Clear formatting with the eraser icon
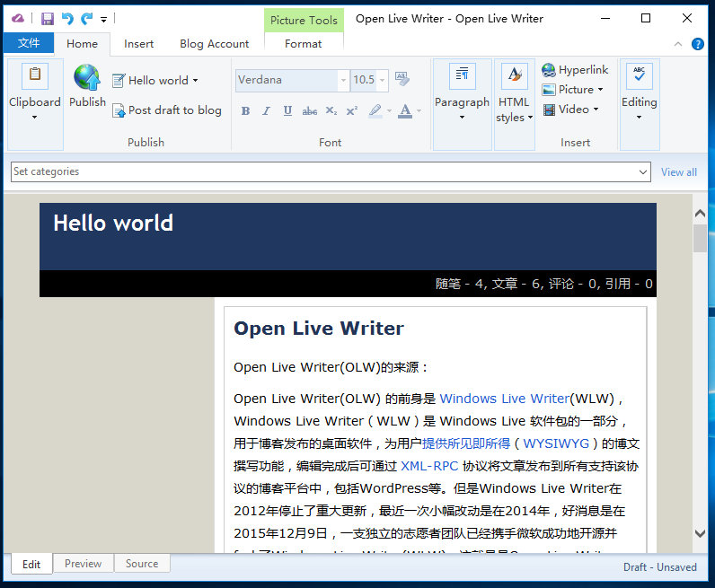This screenshot has width=715, height=588. pyautogui.click(x=402, y=79)
